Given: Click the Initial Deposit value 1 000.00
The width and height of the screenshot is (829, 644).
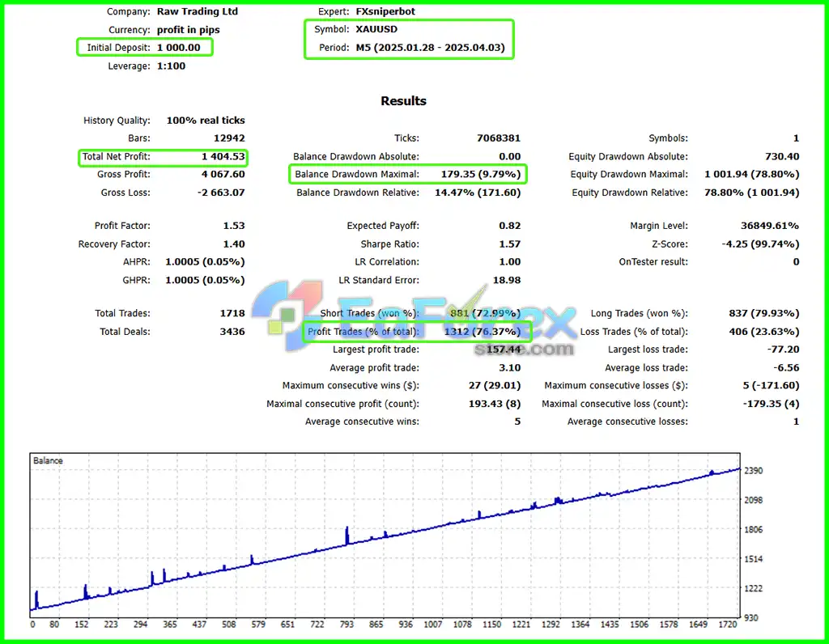Looking at the screenshot, I should click(179, 48).
